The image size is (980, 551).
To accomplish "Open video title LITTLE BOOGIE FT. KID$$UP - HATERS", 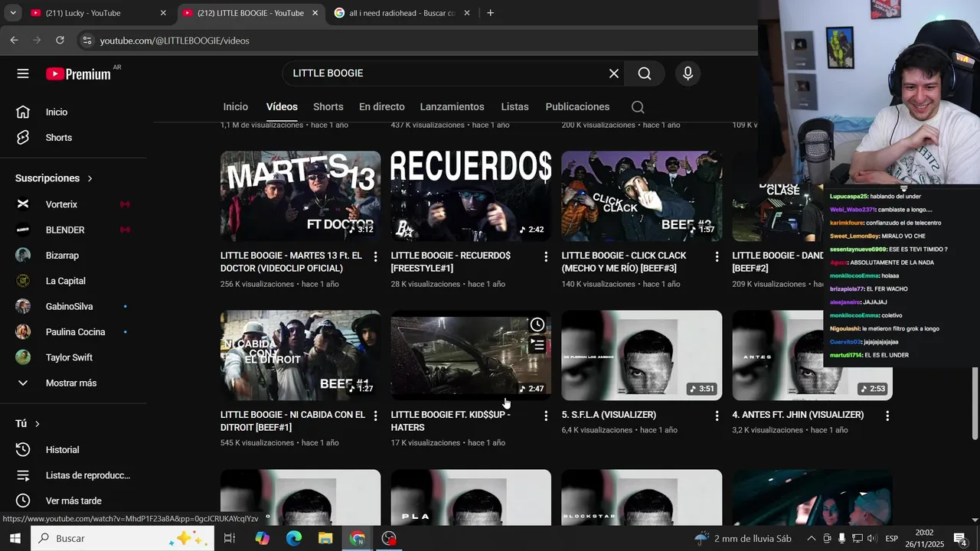I will click(x=450, y=421).
